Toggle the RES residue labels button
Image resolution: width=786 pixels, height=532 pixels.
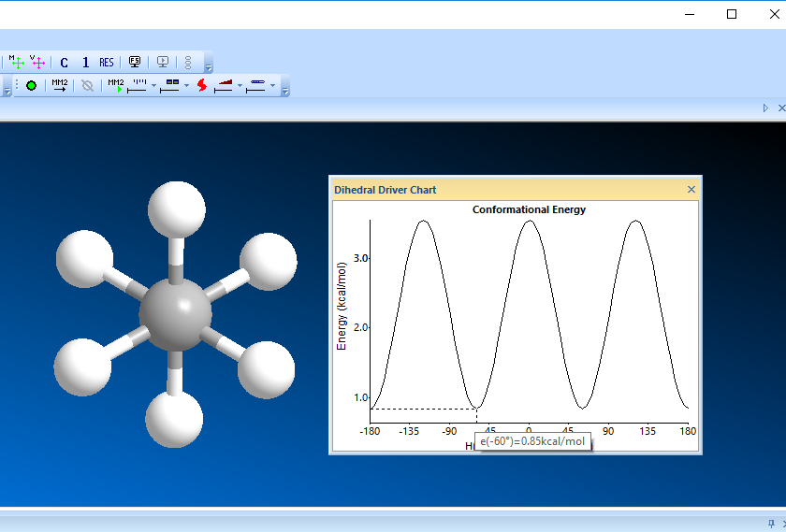[x=107, y=63]
